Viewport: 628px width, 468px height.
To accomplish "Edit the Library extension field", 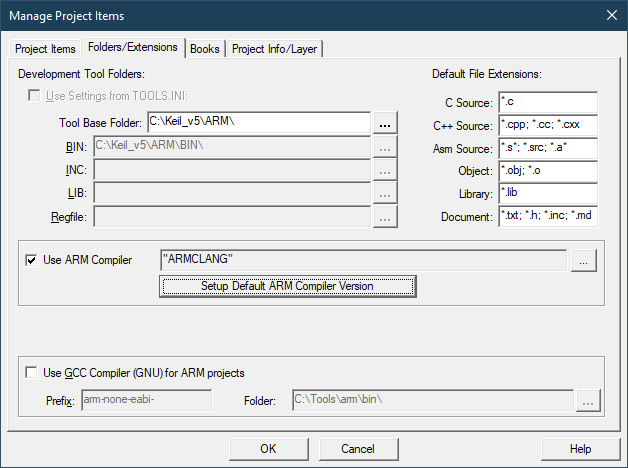I will point(547,194).
